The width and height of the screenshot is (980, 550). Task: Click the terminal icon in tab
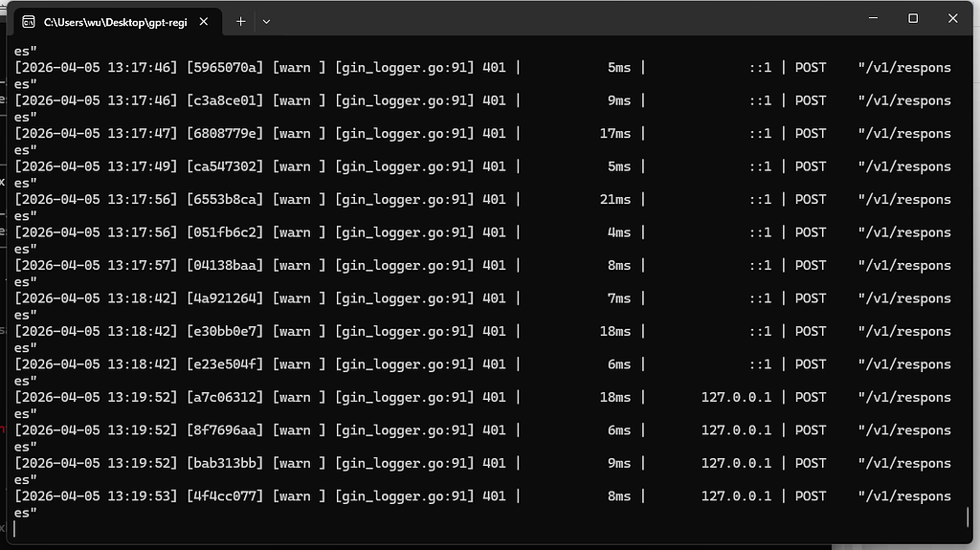coord(28,22)
